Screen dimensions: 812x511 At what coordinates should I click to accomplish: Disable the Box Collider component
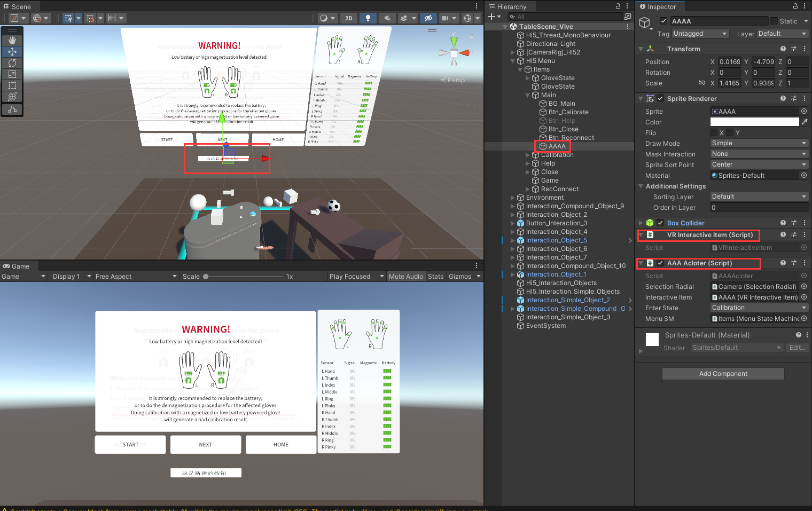point(660,223)
